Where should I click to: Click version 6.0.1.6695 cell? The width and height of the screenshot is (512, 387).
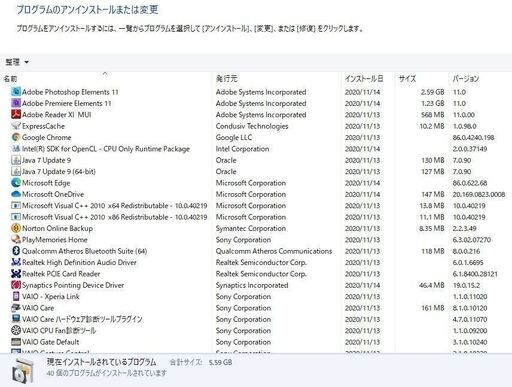[x=468, y=262]
